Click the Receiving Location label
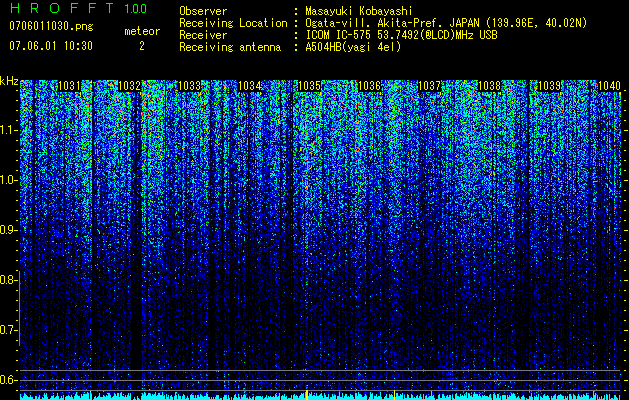 click(233, 23)
